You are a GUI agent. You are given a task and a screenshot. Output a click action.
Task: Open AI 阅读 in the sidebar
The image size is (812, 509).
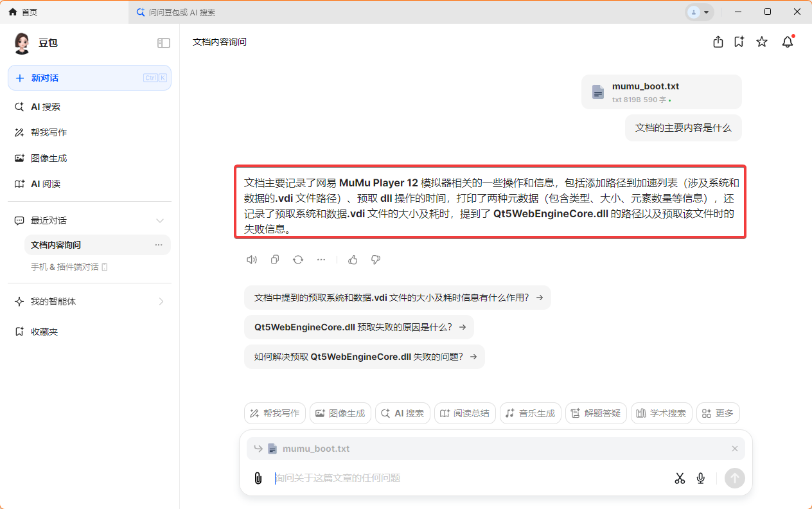89,184
